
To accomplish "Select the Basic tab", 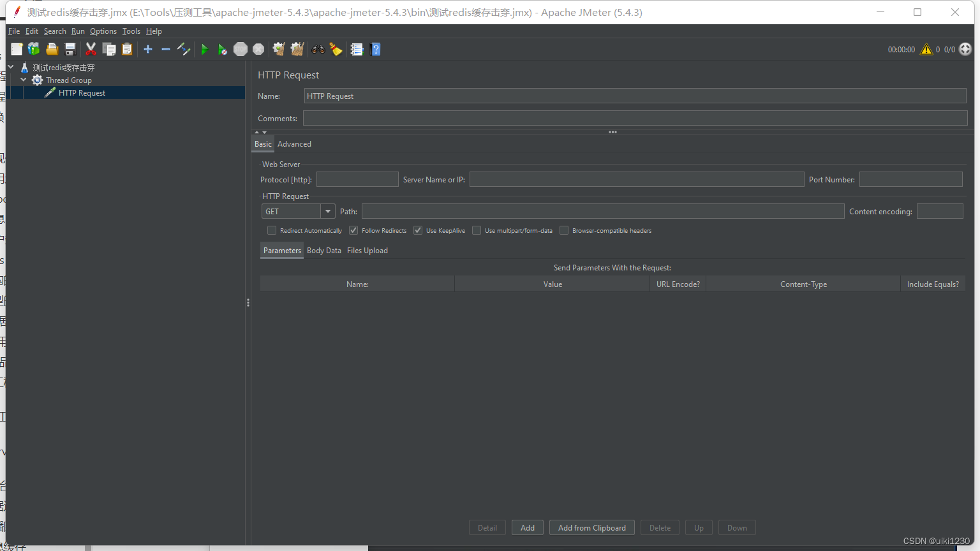I will [x=263, y=144].
